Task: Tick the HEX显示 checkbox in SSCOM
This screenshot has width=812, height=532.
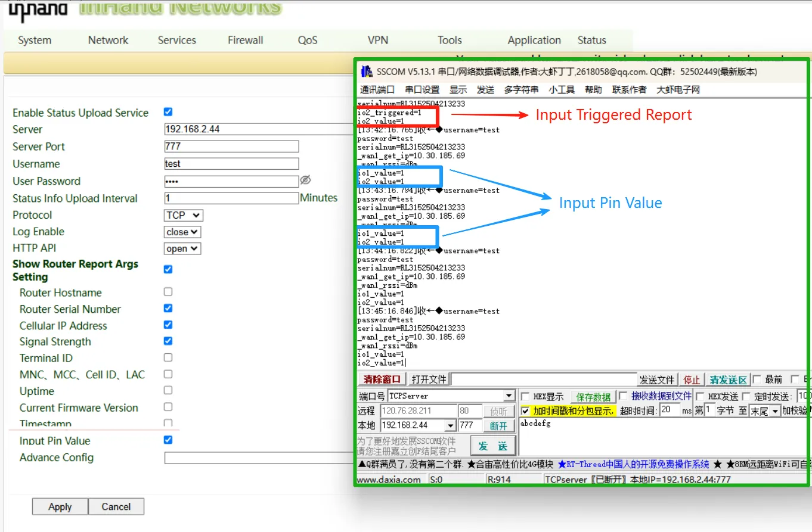Action: point(525,396)
